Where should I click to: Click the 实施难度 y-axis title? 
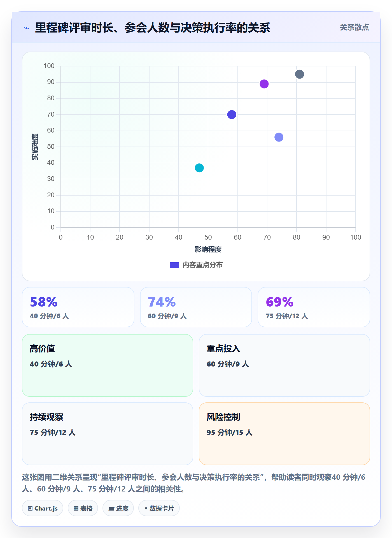click(35, 147)
